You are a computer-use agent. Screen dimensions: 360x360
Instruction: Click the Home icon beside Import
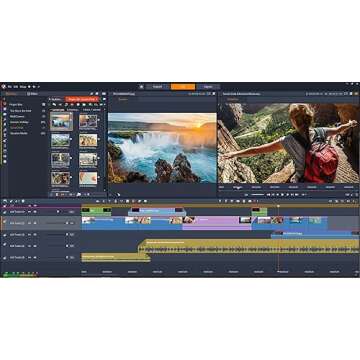(141, 87)
